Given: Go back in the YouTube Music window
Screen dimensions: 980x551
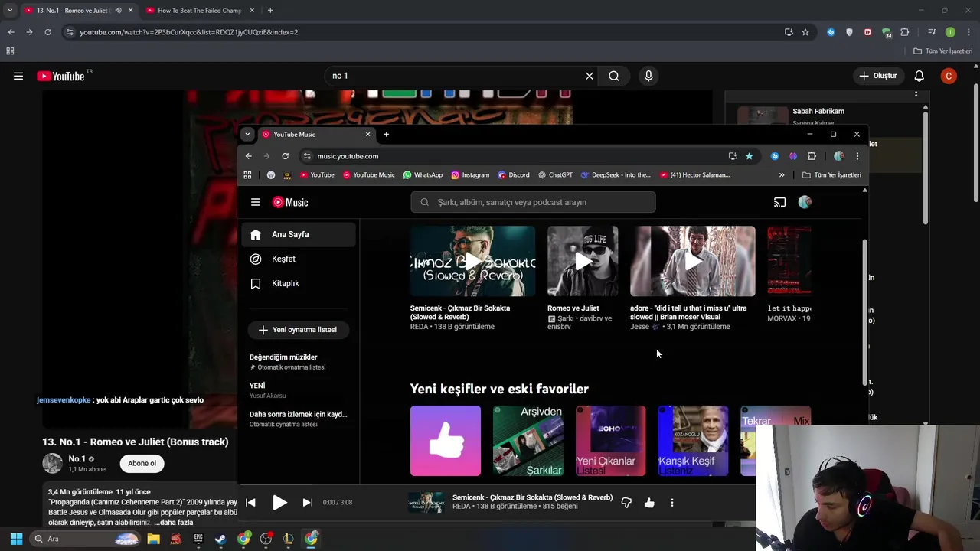Looking at the screenshot, I should [x=248, y=156].
